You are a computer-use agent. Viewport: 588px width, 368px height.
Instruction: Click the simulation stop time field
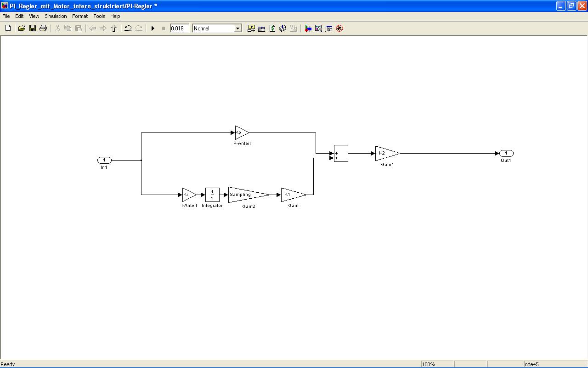pyautogui.click(x=179, y=29)
